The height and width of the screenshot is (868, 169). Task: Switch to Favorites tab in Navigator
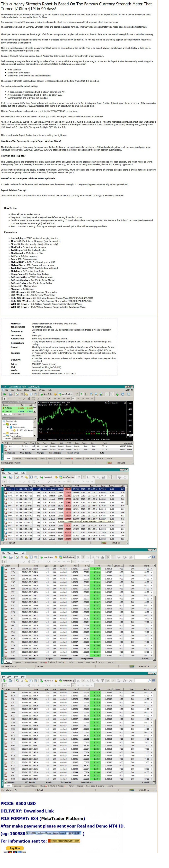coord(18,438)
